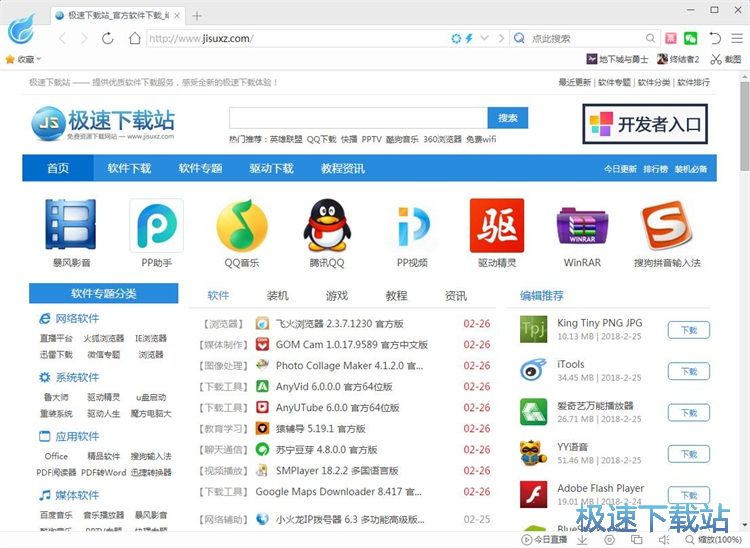Switch to the 游戏 tab
Image resolution: width=750 pixels, height=548 pixels.
pos(336,296)
